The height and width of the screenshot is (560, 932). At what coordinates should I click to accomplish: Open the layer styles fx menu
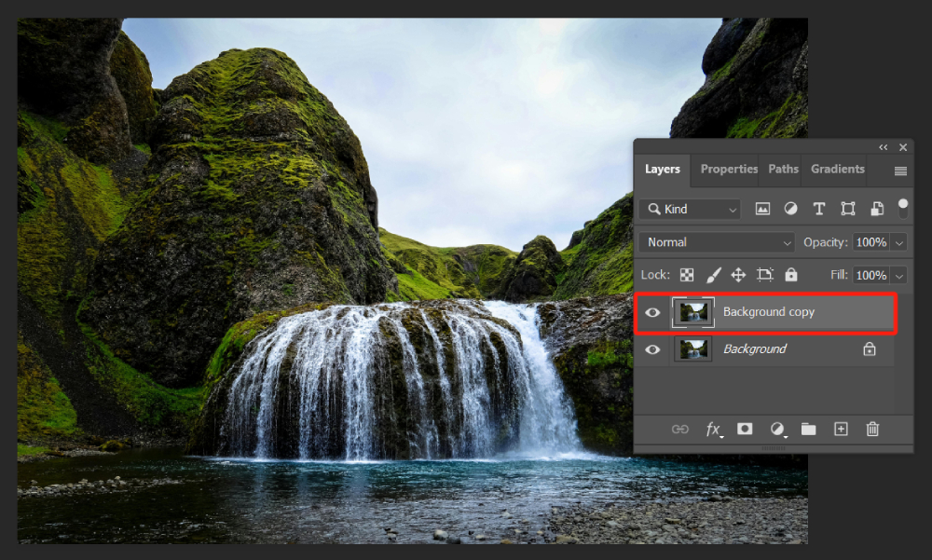coord(714,429)
